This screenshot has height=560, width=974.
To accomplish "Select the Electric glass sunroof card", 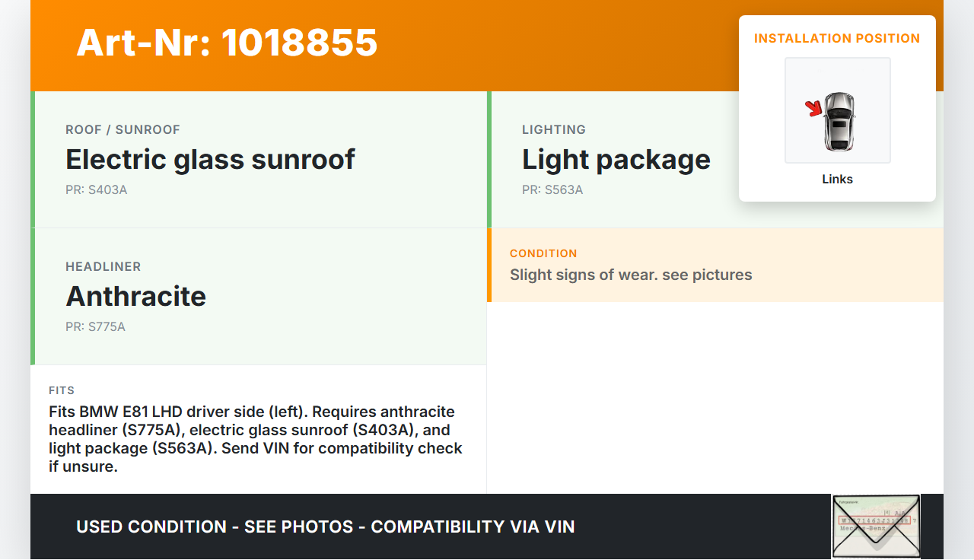I will pos(259,160).
